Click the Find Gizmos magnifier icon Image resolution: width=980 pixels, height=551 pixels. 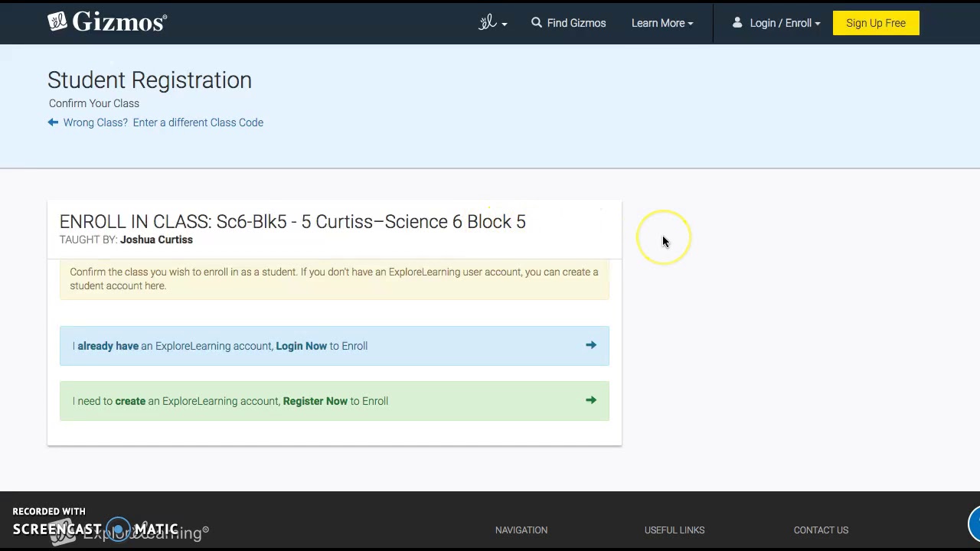[537, 23]
